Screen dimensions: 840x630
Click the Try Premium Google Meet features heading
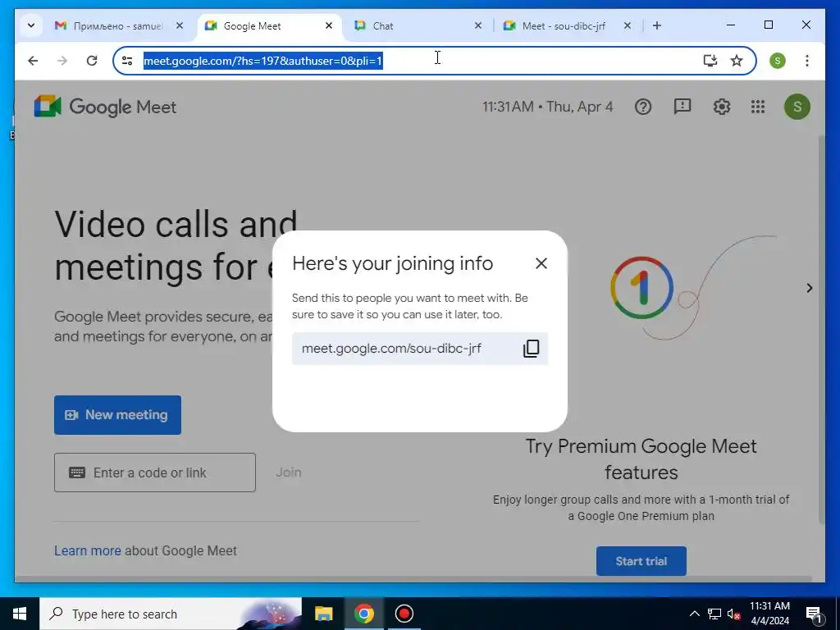click(x=641, y=459)
